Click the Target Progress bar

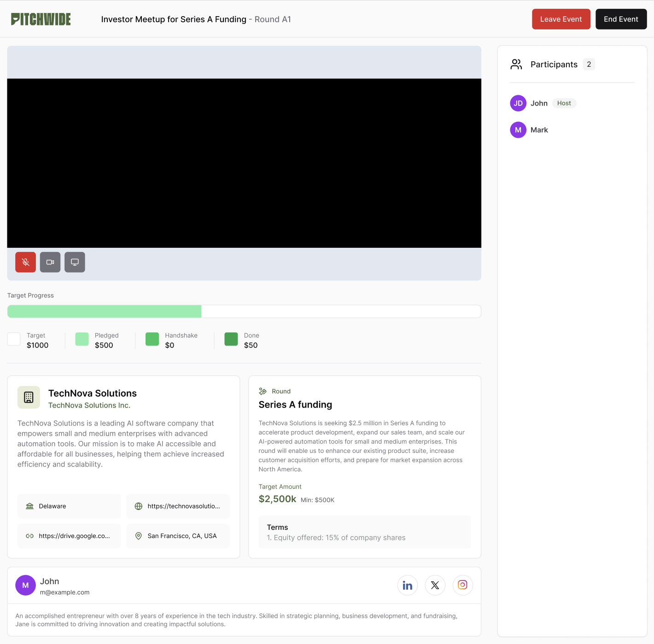coord(244,311)
